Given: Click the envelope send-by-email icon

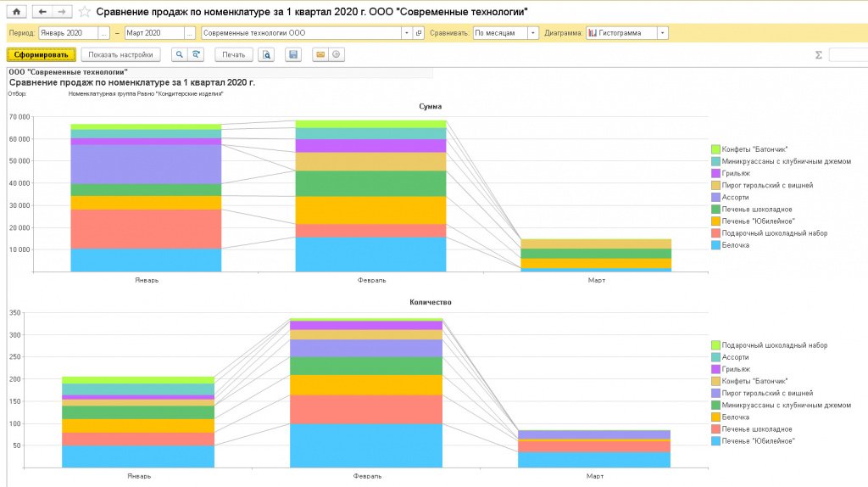Looking at the screenshot, I should (320, 54).
